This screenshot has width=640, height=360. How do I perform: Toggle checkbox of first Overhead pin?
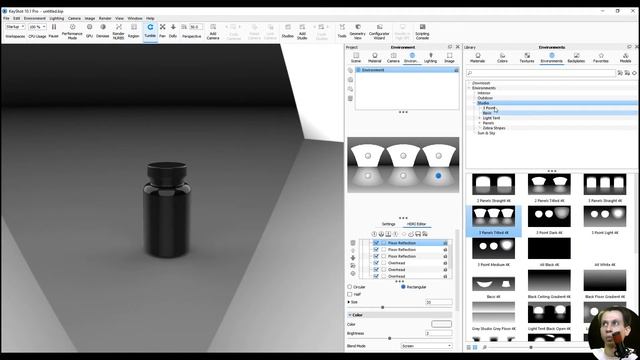pyautogui.click(x=376, y=263)
